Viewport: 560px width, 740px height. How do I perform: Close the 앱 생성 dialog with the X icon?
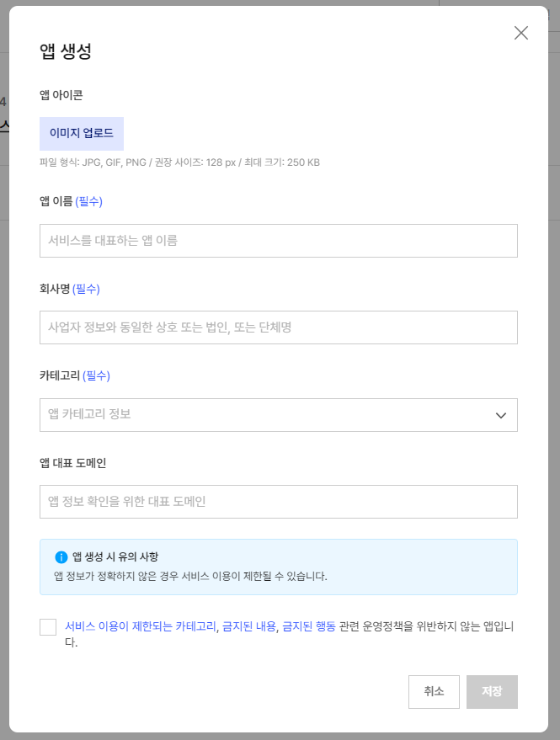(x=521, y=33)
